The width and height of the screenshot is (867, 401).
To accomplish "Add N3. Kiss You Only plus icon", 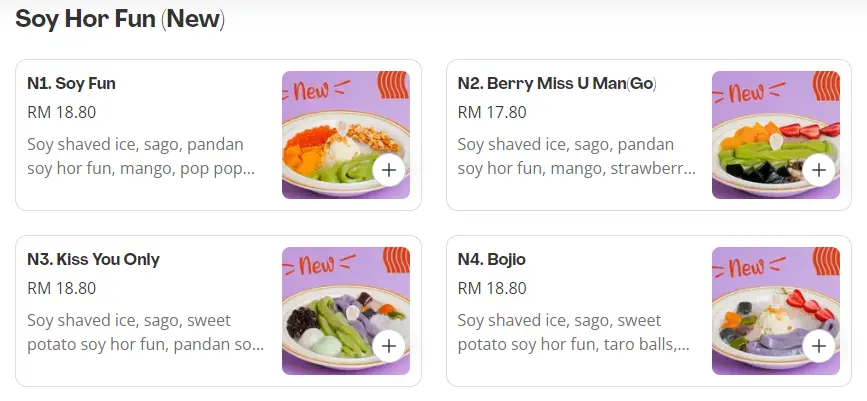I will pyautogui.click(x=388, y=346).
